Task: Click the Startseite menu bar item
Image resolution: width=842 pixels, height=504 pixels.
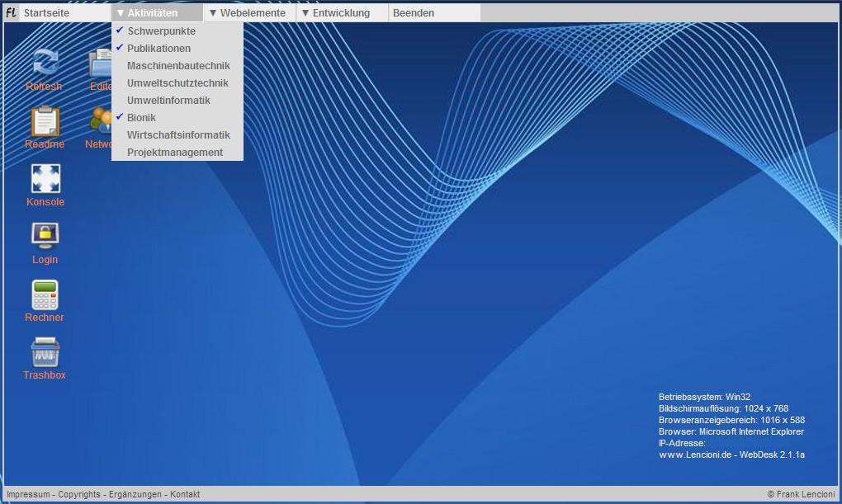Action: click(46, 13)
